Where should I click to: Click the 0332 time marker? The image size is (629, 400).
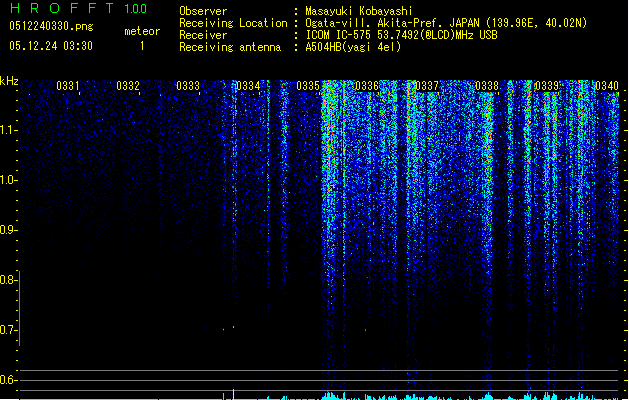coord(128,86)
